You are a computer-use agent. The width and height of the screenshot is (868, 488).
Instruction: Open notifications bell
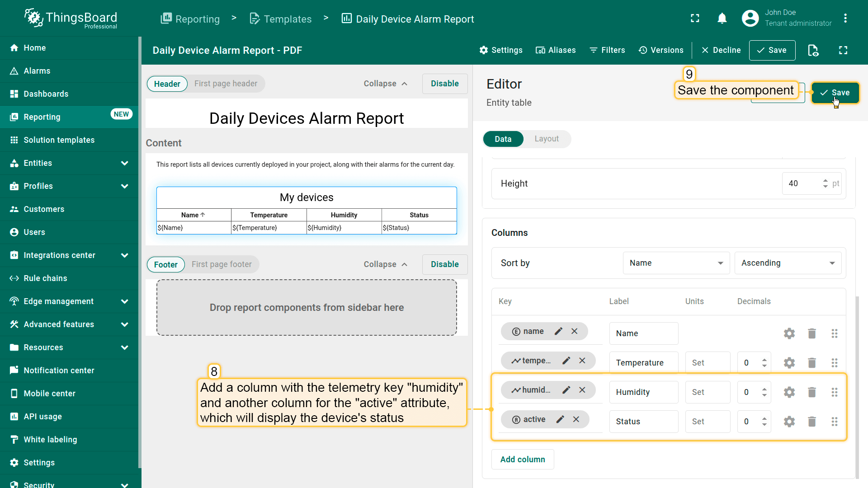pyautogui.click(x=722, y=19)
